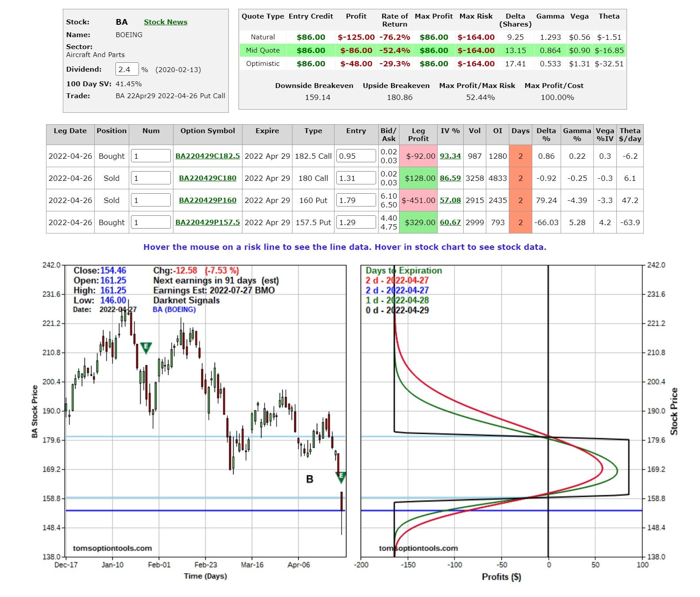700x597 pixels.
Task: Edit Entry price field showing 0.95
Action: click(356, 156)
